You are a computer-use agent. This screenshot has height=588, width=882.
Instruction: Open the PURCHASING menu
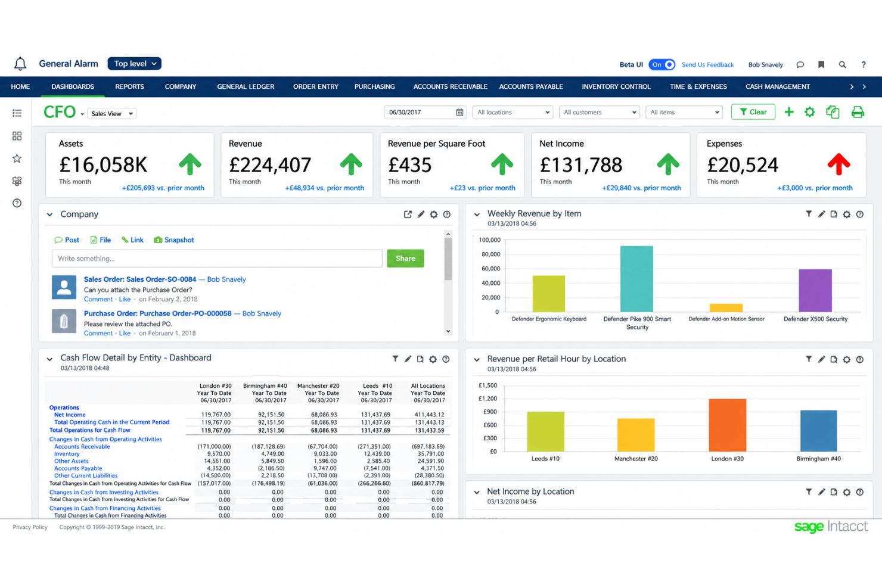[375, 87]
